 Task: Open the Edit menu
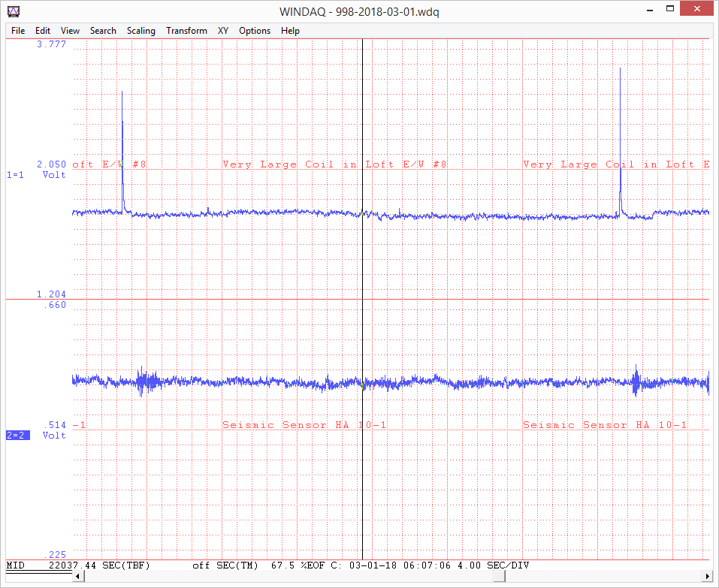[x=43, y=31]
